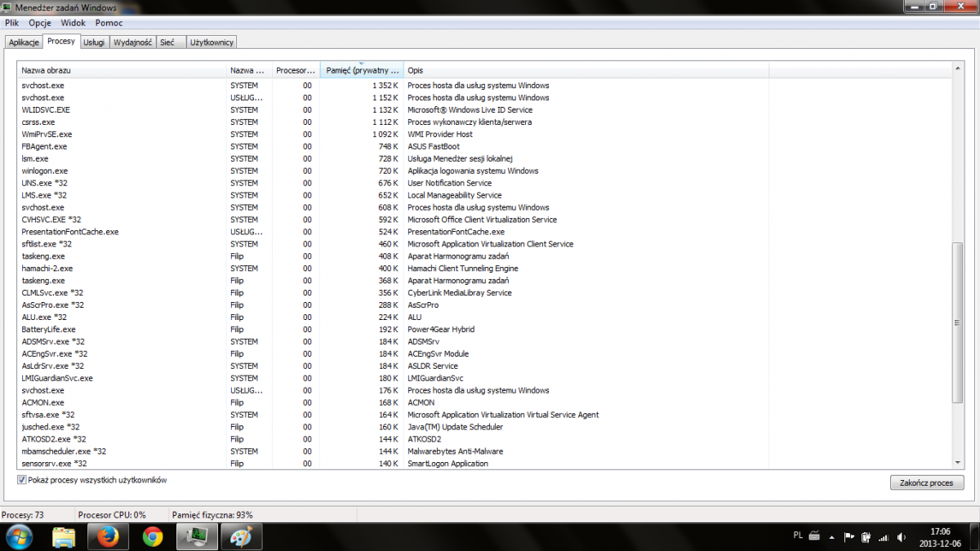Select the ADSMSrv.exe *32 process
Viewport: 980px width, 551px height.
[485, 342]
